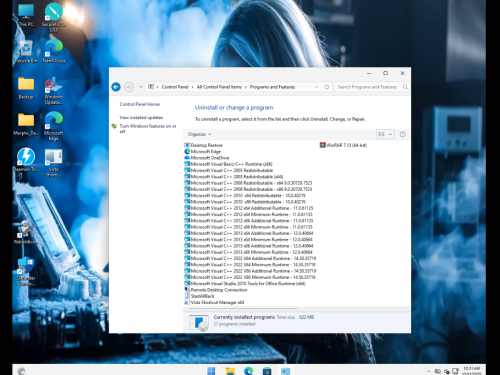Select the Microsoft OneDrive program entry
The height and width of the screenshot is (375, 500).
click(207, 158)
